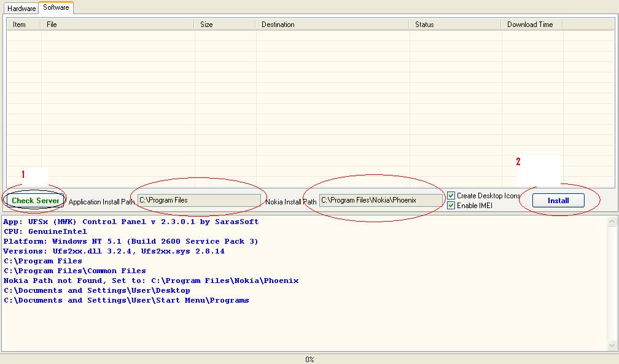Click the log scrollbar down arrow
This screenshot has width=619, height=364.
pyautogui.click(x=612, y=346)
